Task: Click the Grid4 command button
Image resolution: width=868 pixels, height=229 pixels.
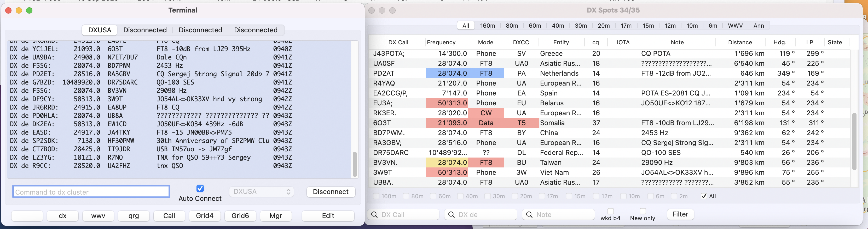Action: (205, 216)
